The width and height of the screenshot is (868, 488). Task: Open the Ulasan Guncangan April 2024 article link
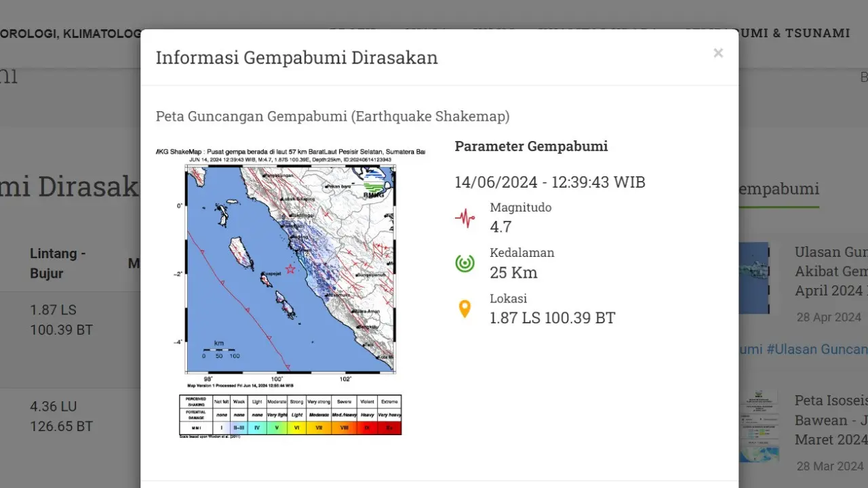click(831, 272)
